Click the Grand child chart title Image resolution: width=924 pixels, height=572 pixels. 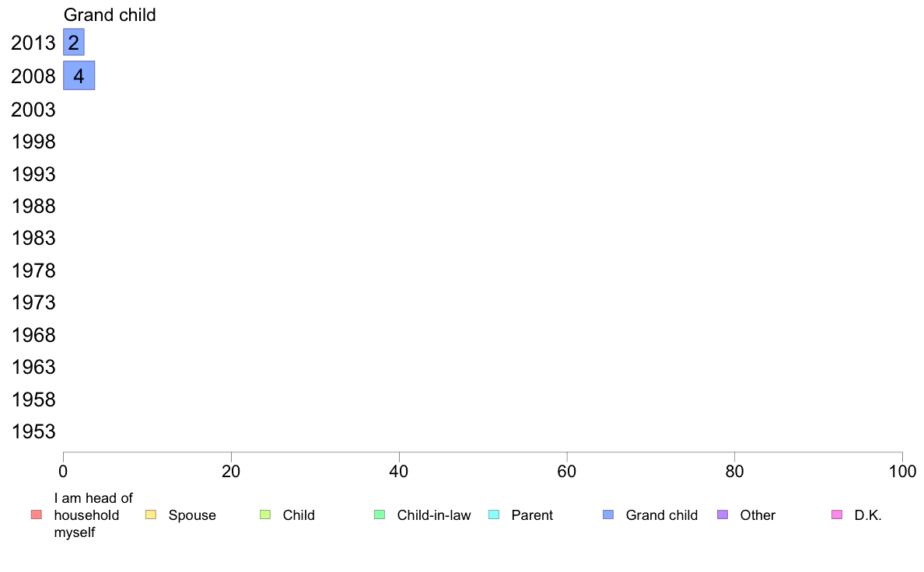click(x=110, y=15)
